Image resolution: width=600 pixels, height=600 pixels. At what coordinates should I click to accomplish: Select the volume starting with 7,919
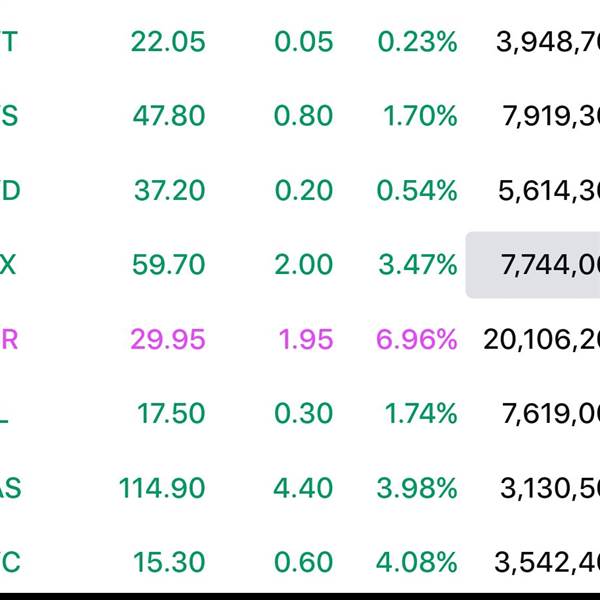tap(550, 116)
